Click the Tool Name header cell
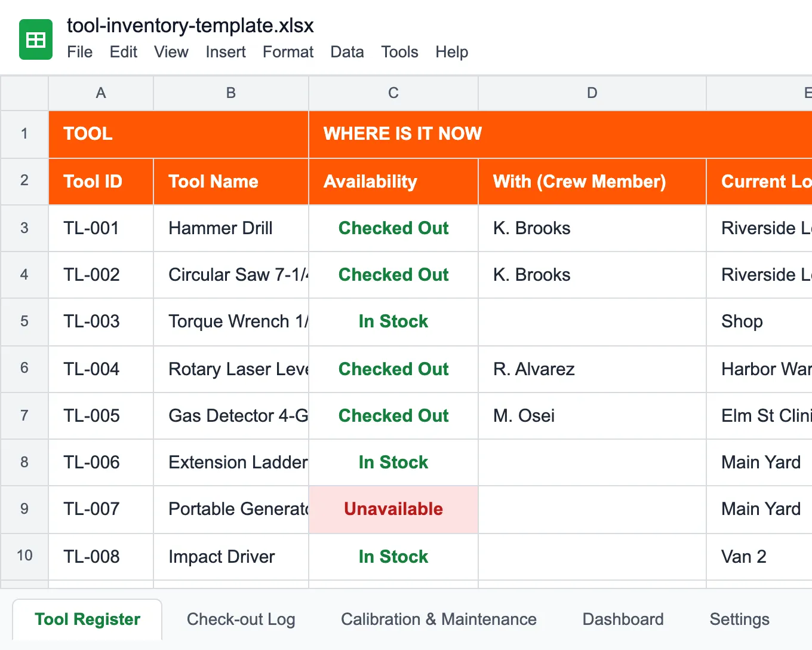This screenshot has height=650, width=812. point(231,182)
